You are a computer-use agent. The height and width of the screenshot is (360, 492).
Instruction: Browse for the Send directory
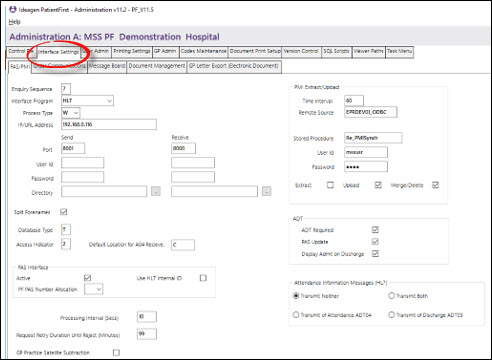156,191
